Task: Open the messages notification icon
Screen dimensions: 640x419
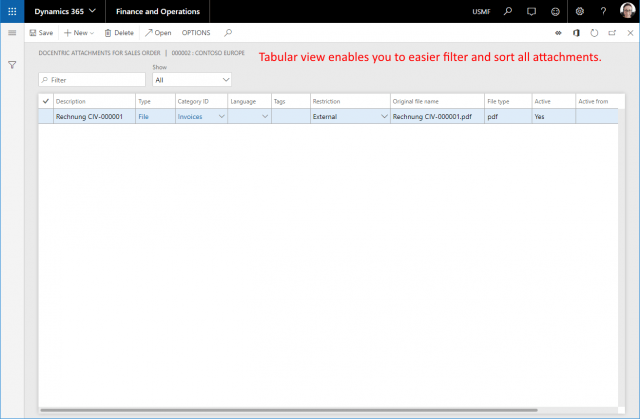Action: coord(531,11)
